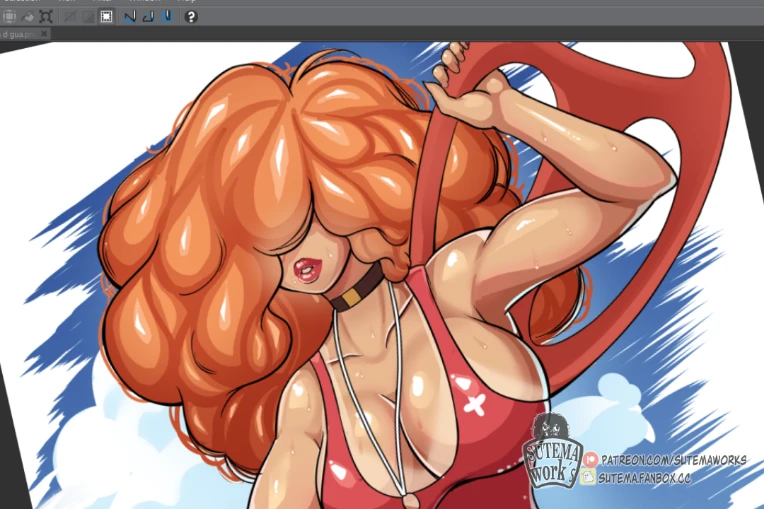
Task: Click the first greyed-out diagonal selection icon
Action: pos(70,17)
